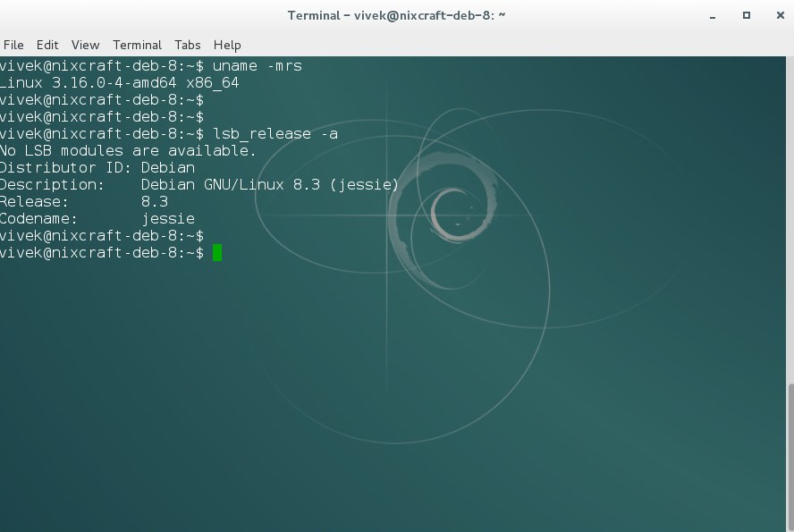Open the Tabs menu

click(x=188, y=45)
